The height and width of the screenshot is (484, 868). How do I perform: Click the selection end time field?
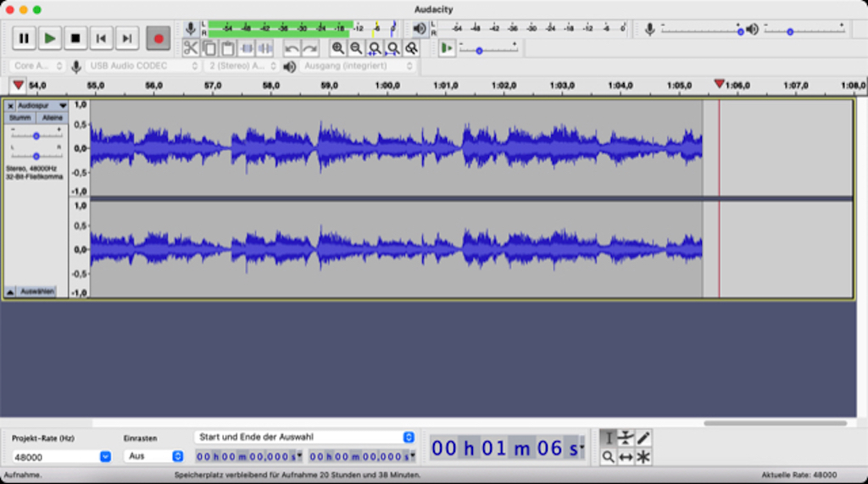[362, 456]
